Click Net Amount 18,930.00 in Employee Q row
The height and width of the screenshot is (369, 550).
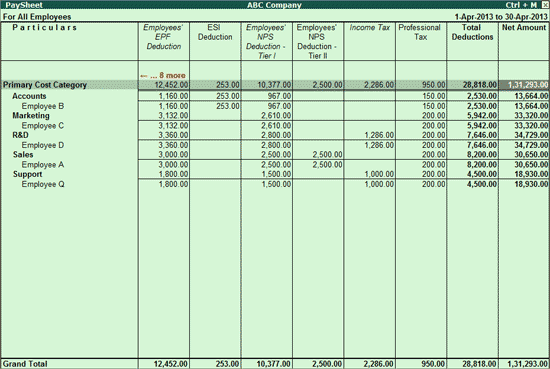click(531, 184)
